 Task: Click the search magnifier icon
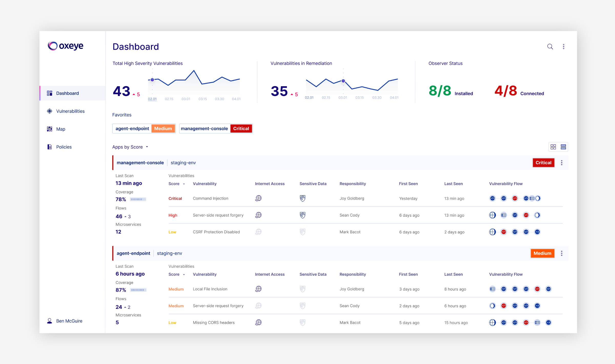[550, 47]
